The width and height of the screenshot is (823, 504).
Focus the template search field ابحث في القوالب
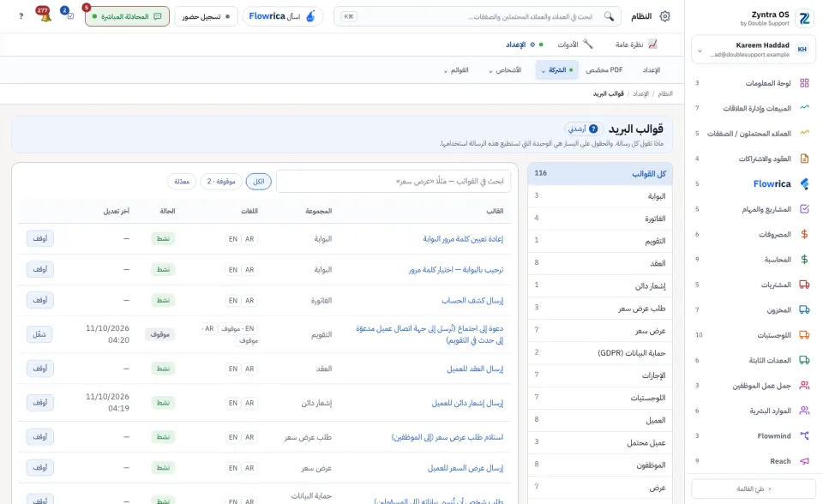393,181
